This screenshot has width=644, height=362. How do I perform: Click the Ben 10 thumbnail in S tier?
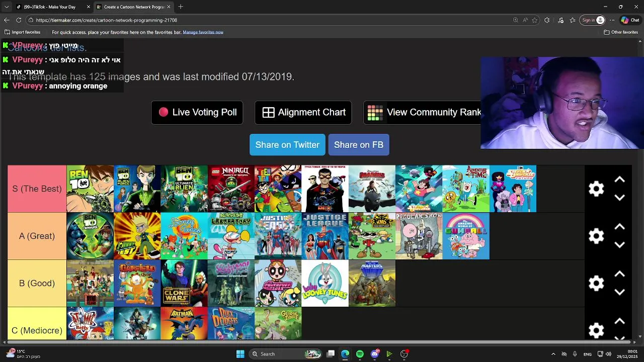[90, 189]
